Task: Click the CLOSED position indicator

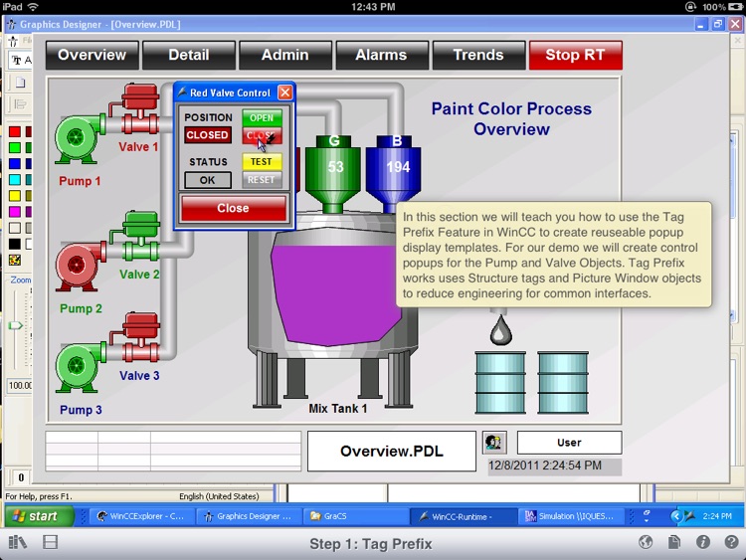Action: click(208, 135)
